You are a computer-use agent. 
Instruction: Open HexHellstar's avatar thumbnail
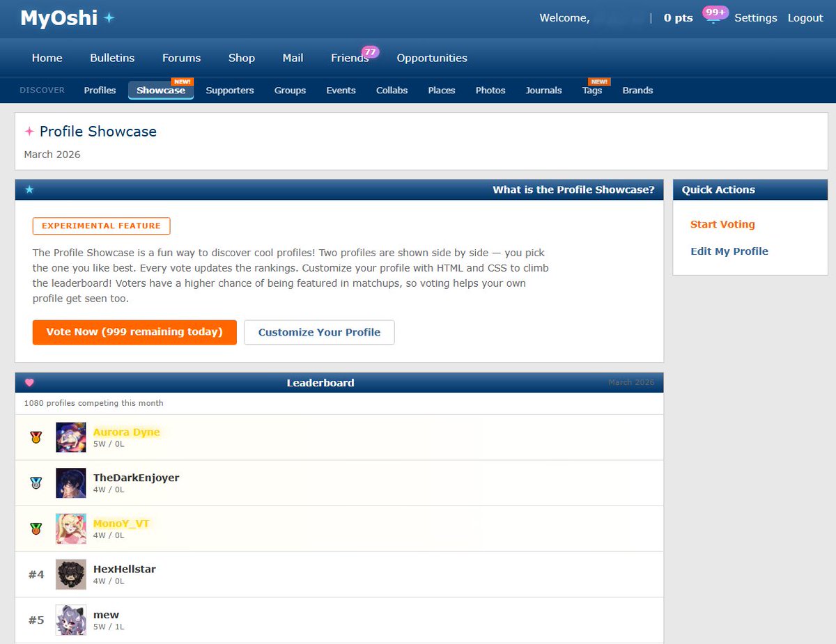[x=71, y=574]
